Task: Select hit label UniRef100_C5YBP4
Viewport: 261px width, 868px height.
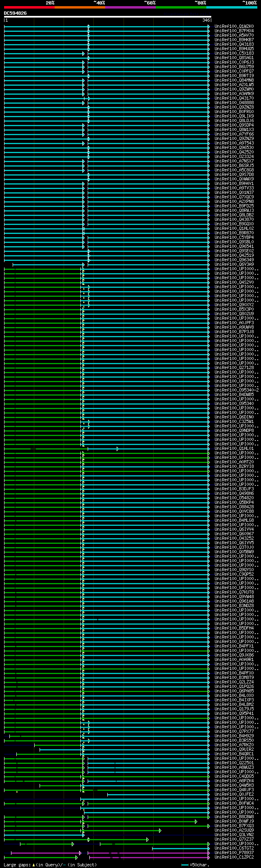Action: (x=234, y=237)
